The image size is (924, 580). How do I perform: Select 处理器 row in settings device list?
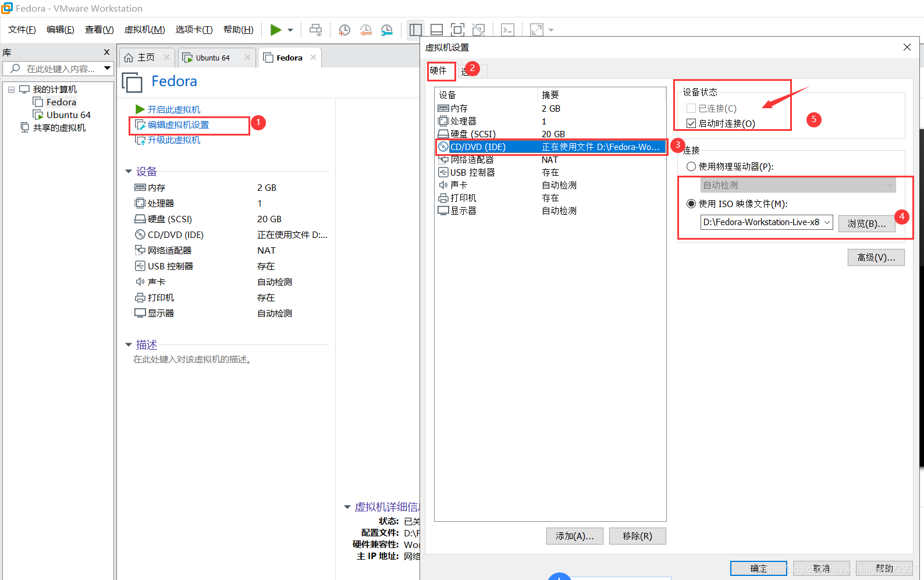click(550, 121)
